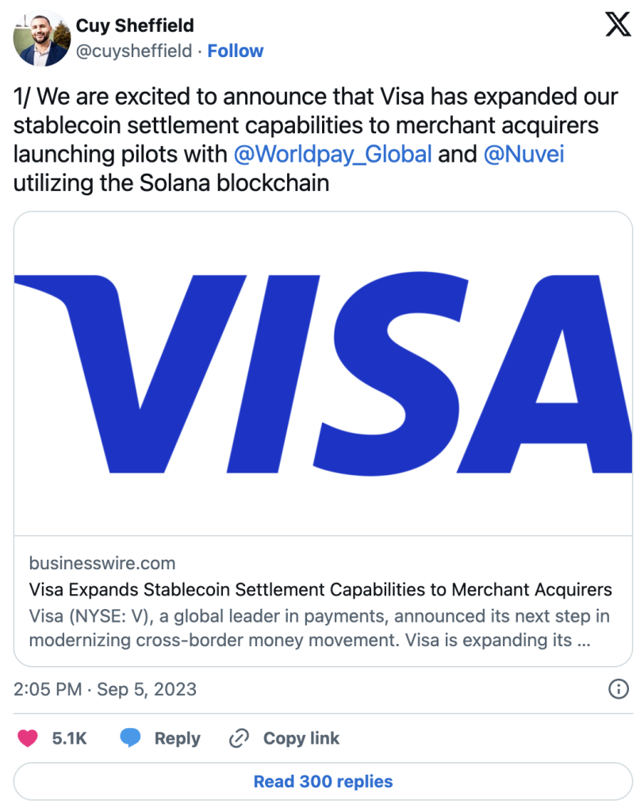Follow Cuy Sheffield
Screen dimensions: 644x812
click(236, 51)
